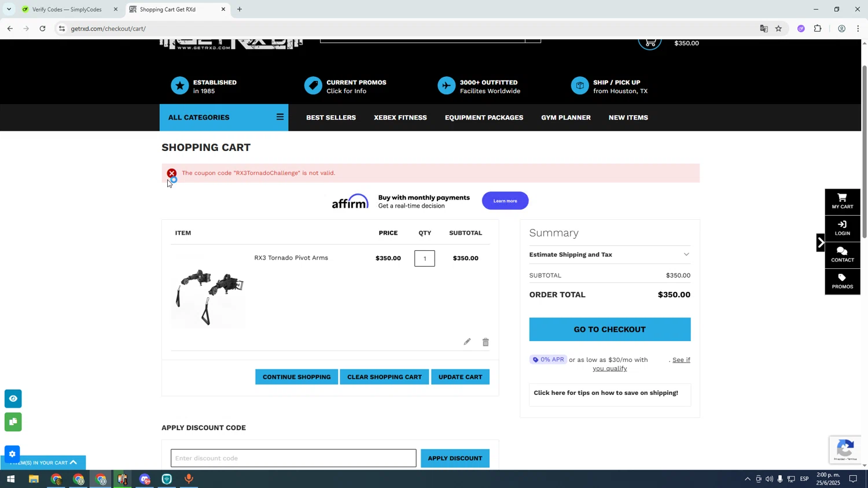Click tips to save on shipping link

[606, 393]
